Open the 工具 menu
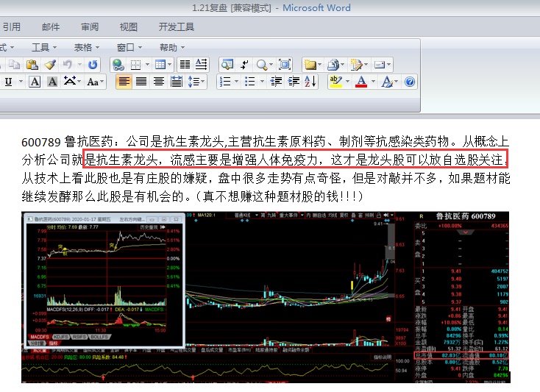Screen dimensions: 540x392 [44, 47]
